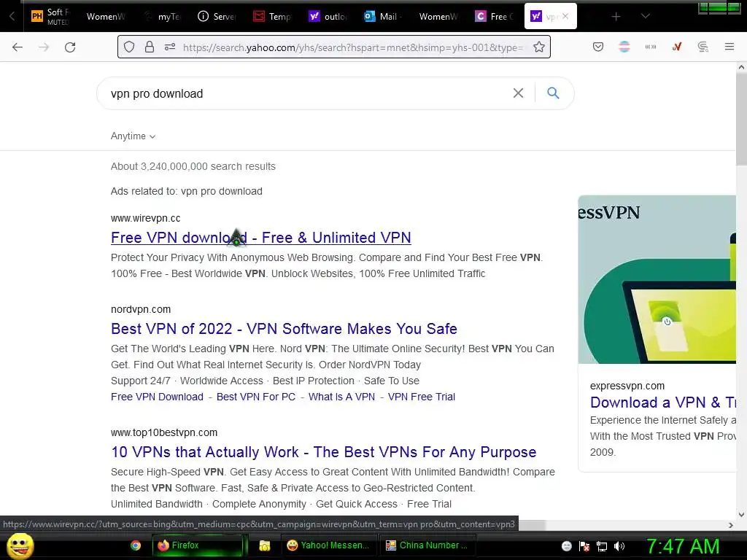Click the vertical scrollbar thumb
This screenshot has width=747, height=560.
[x=741, y=119]
